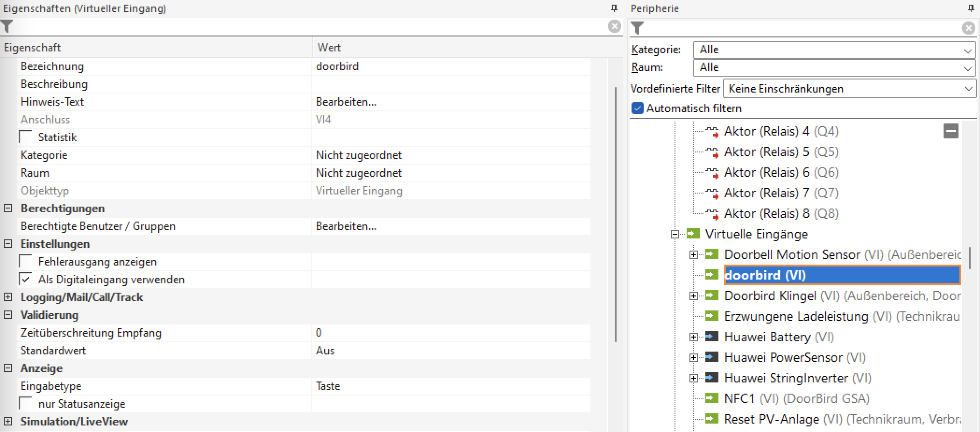
Task: Click the red relay icon beside Aktor (Relais) 8
Action: (712, 213)
